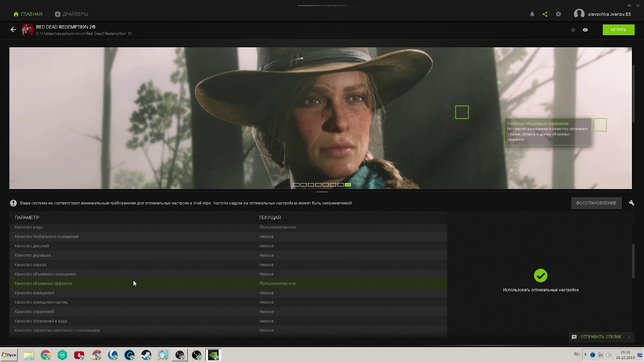Select the Качество объемных эффектов row
The height and width of the screenshot is (362, 644).
[x=228, y=284]
